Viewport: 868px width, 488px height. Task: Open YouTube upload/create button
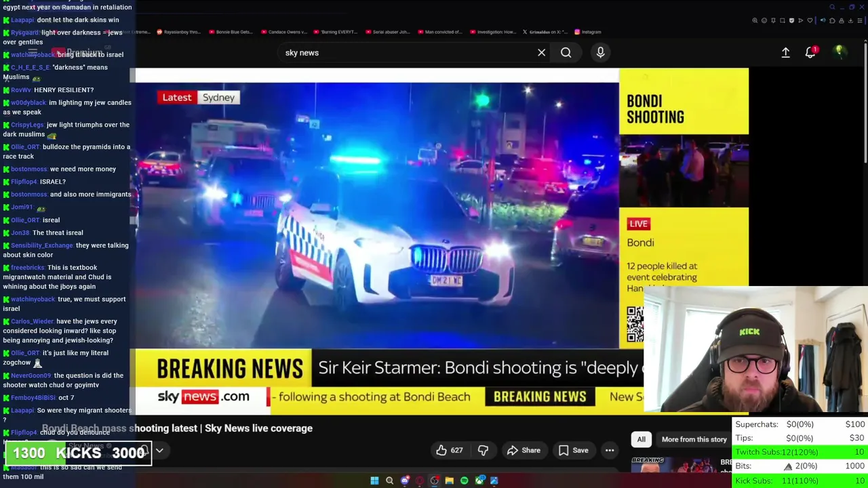pyautogui.click(x=785, y=52)
